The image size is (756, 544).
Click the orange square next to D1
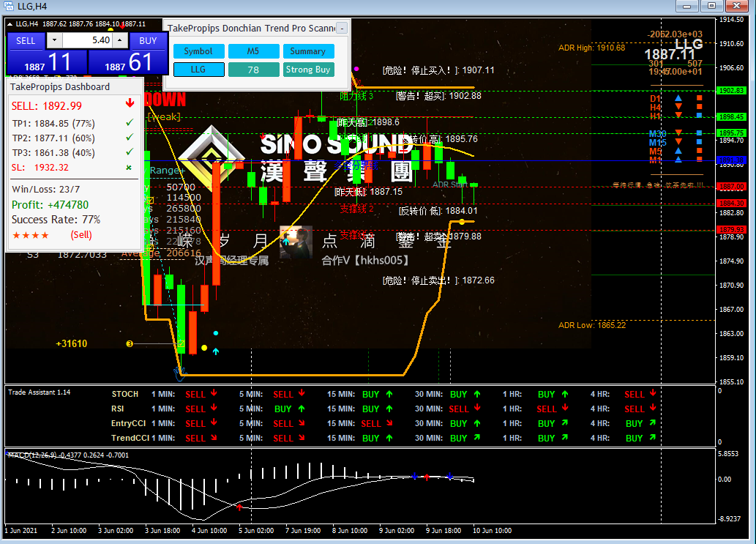click(x=699, y=98)
